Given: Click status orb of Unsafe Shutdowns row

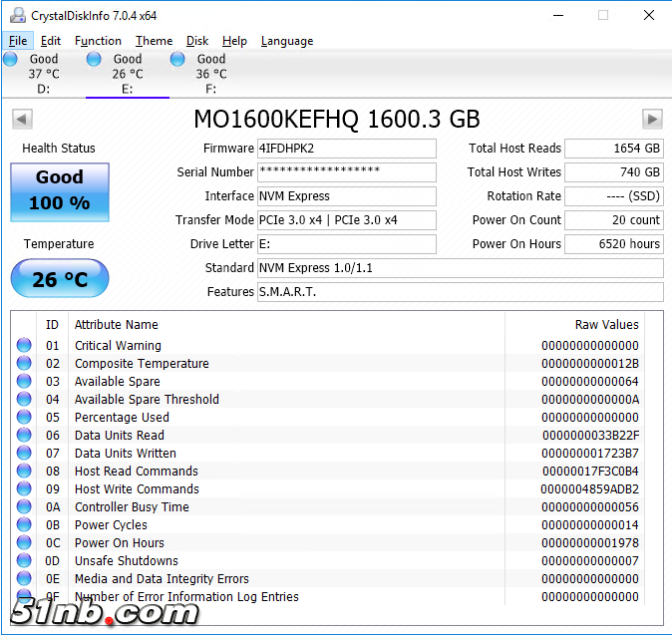Looking at the screenshot, I should [24, 561].
